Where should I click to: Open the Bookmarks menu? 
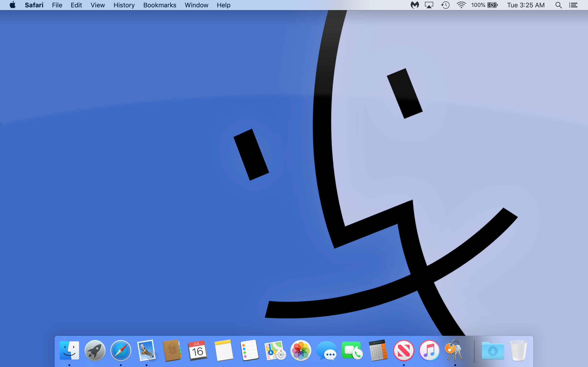click(160, 5)
